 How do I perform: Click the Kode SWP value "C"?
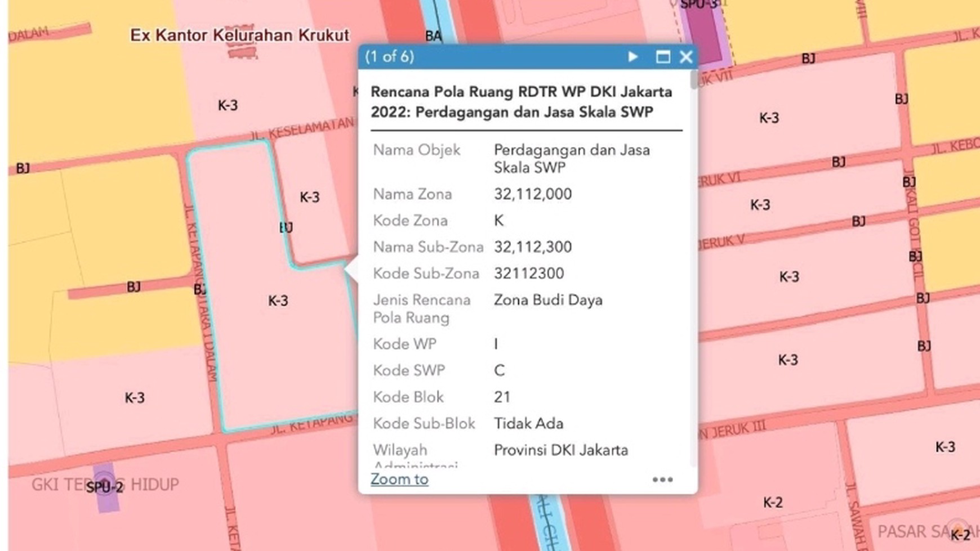point(499,371)
